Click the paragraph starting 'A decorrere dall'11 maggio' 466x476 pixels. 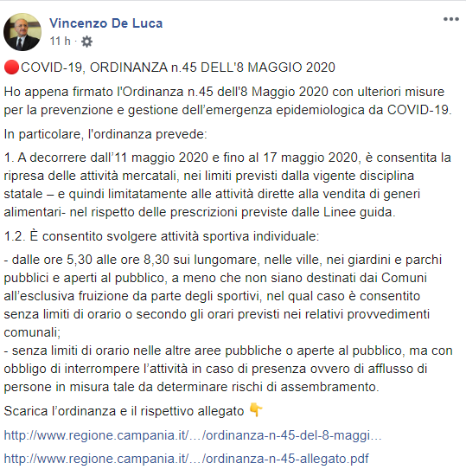[x=227, y=185]
